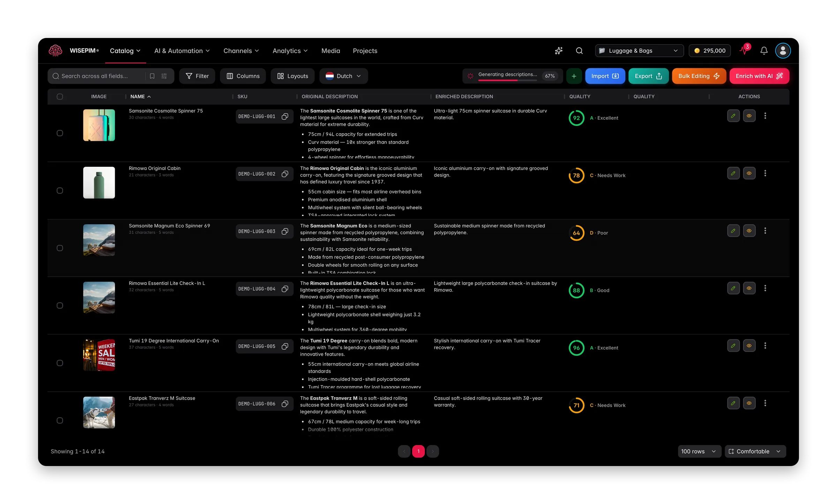Open the Comfortable density dropdown

coord(755,452)
